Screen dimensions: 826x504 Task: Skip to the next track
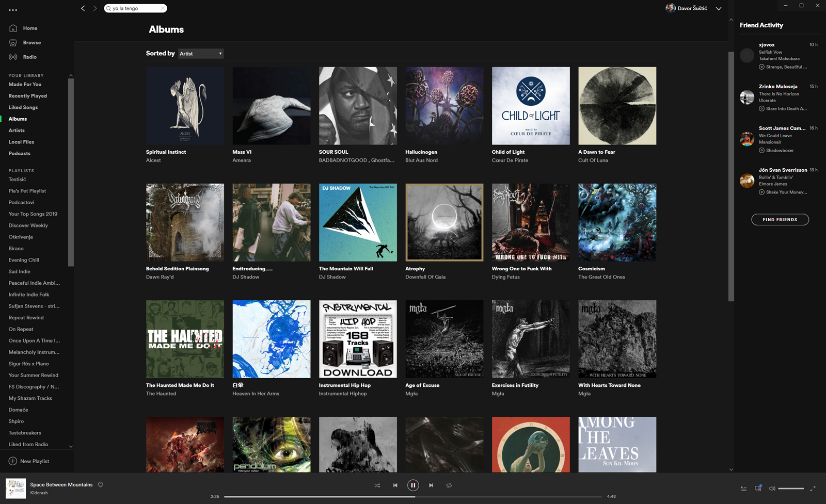tap(431, 485)
